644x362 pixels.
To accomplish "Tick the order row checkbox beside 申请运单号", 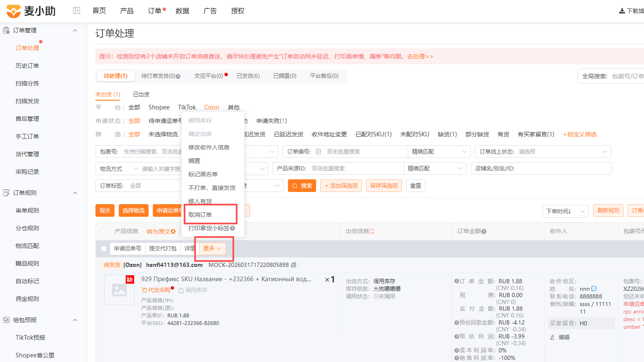I will click(x=104, y=249).
